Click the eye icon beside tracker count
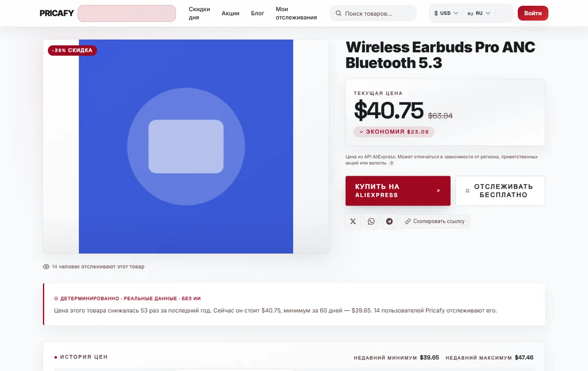This screenshot has width=588, height=371. point(47,267)
